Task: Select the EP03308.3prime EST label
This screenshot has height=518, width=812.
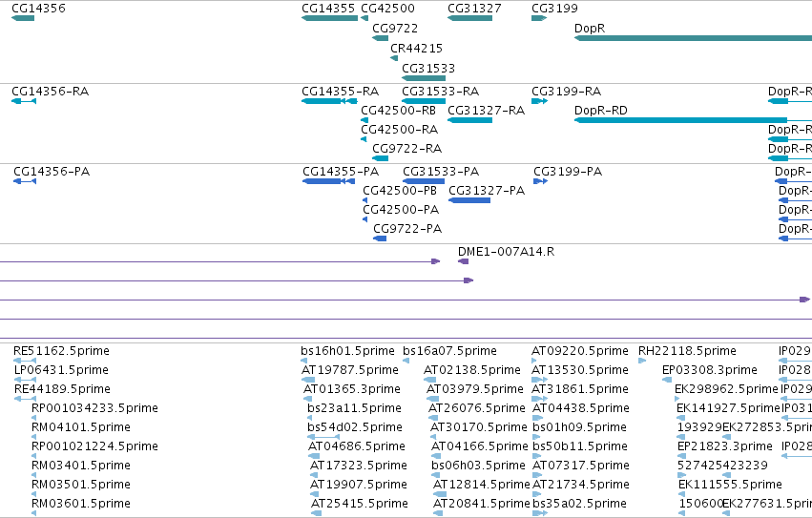Action: click(x=710, y=370)
